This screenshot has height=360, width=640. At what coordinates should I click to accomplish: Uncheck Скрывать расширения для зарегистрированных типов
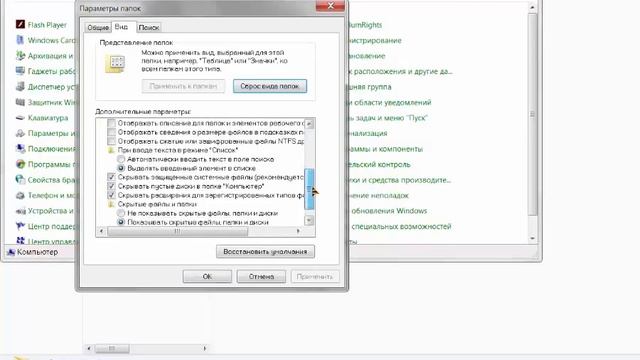(x=111, y=195)
